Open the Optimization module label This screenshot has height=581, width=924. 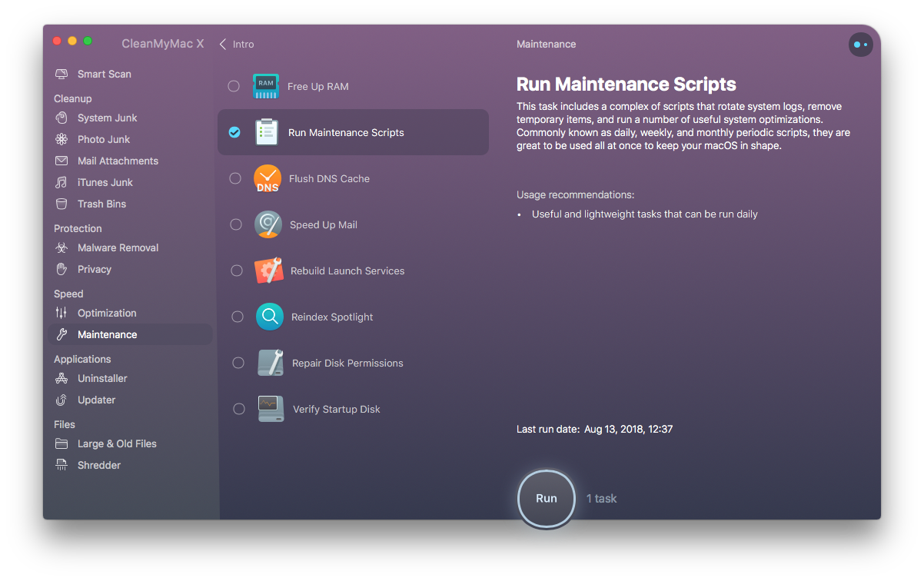(x=107, y=313)
